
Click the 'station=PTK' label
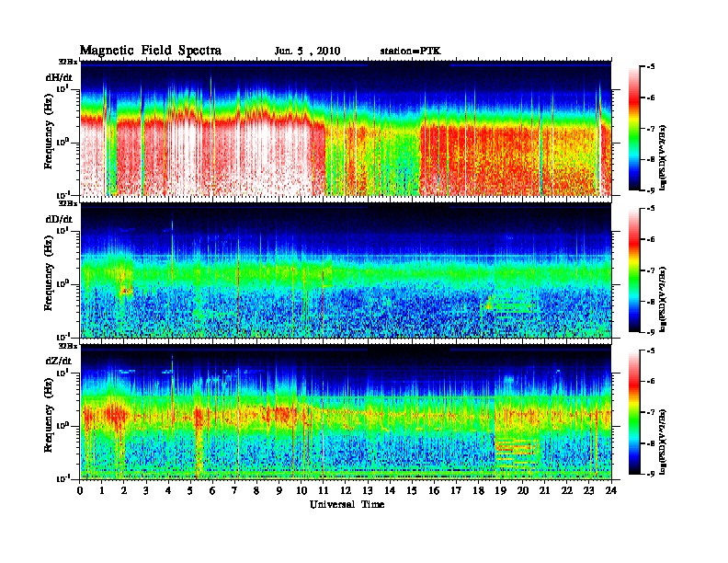(411, 52)
